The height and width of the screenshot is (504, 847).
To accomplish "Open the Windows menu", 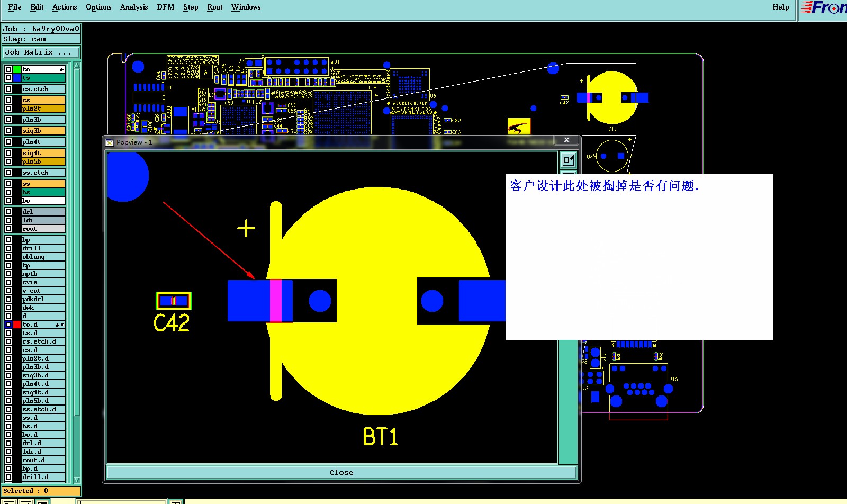I will (246, 7).
